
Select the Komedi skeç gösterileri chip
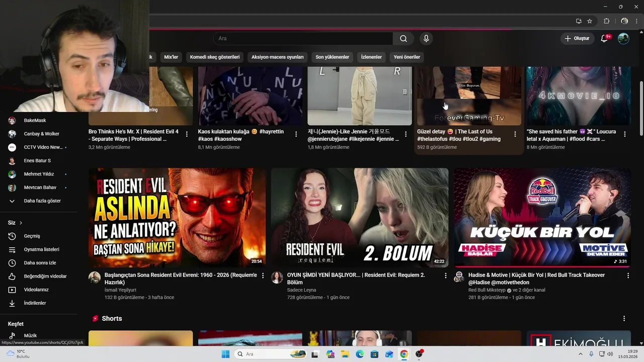click(215, 57)
